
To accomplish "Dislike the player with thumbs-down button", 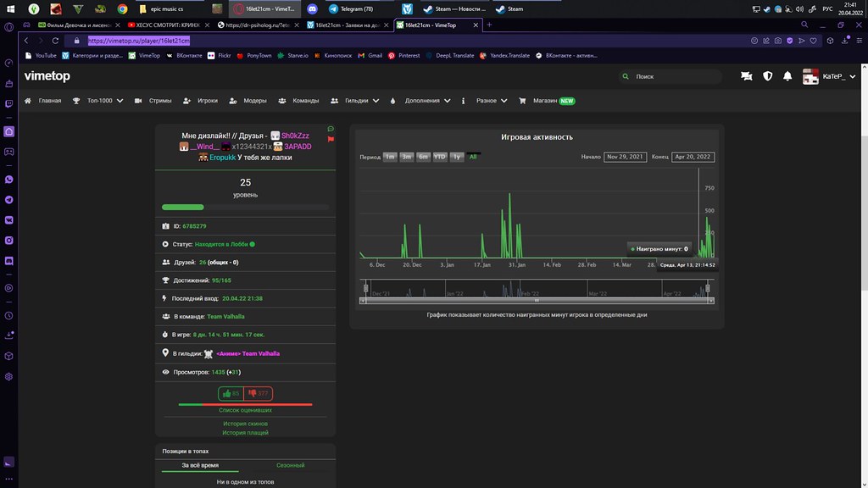I will tap(259, 393).
